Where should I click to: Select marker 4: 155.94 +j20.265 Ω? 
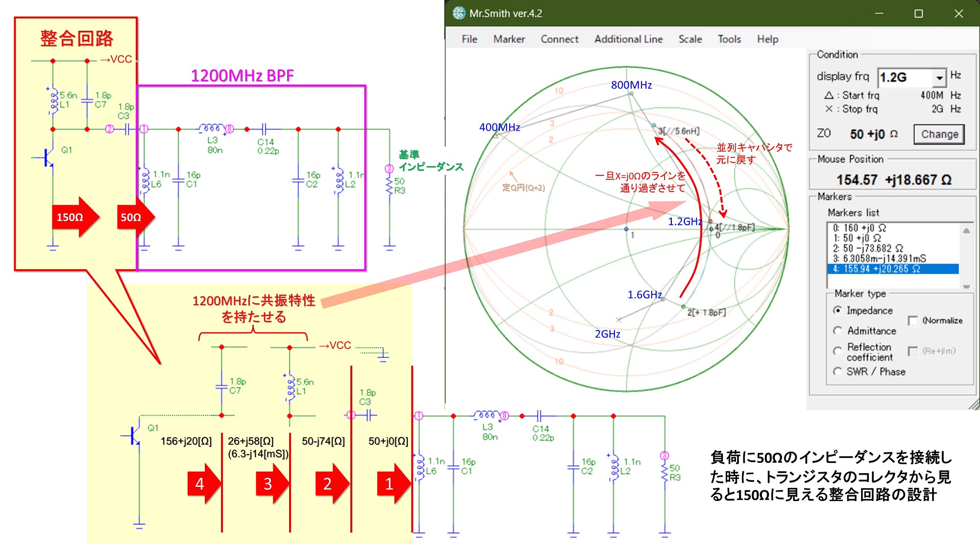click(893, 269)
